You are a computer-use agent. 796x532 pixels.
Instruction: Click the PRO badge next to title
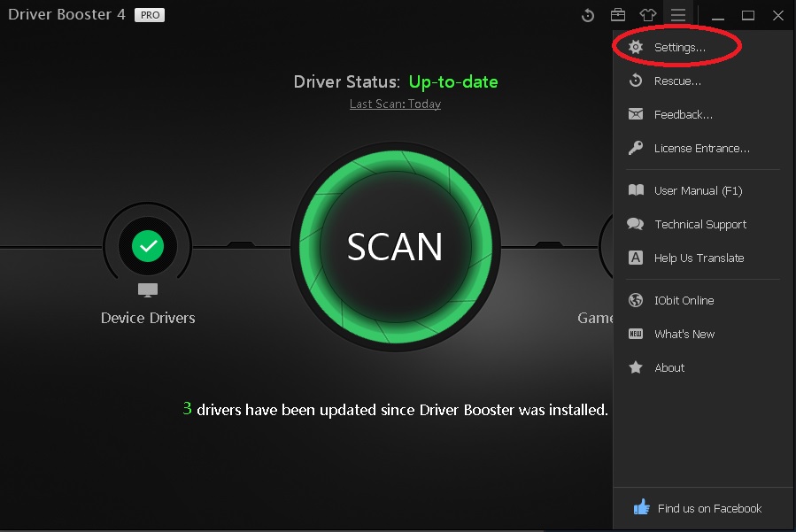pyautogui.click(x=150, y=15)
